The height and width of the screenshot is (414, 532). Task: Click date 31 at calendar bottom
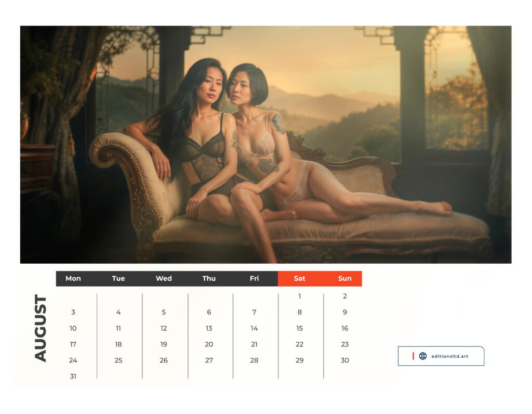(x=73, y=377)
